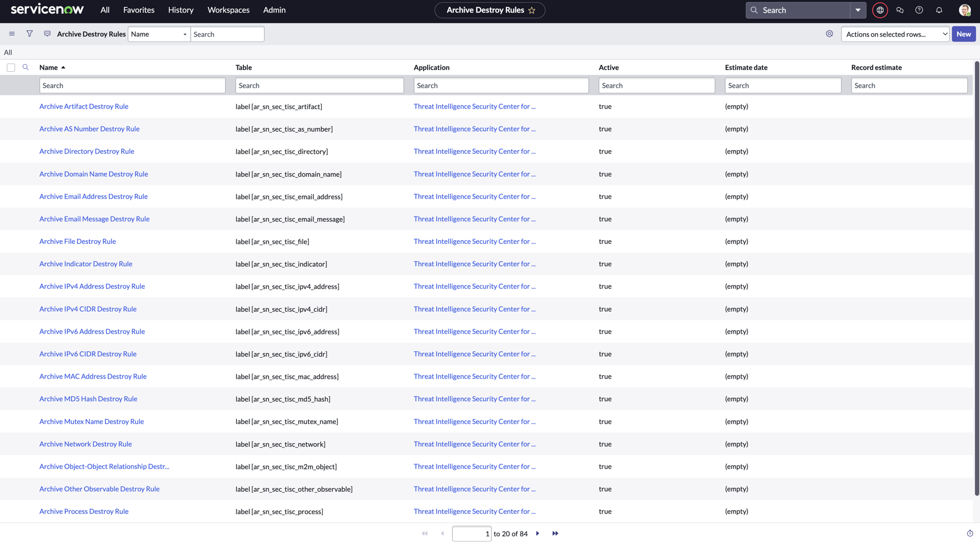Favorite Archive Destroy Rules with the star
This screenshot has height=543, width=980.
click(532, 10)
